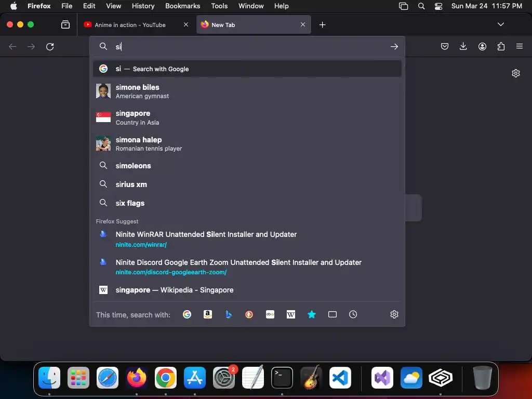This screenshot has height=399, width=532.
Task: Open singapore Wikipedia suggestion
Action: (x=247, y=290)
